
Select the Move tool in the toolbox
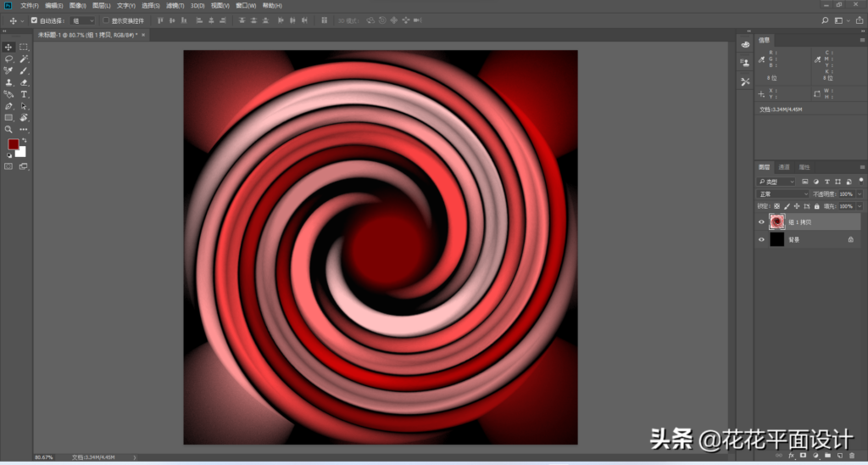point(8,48)
